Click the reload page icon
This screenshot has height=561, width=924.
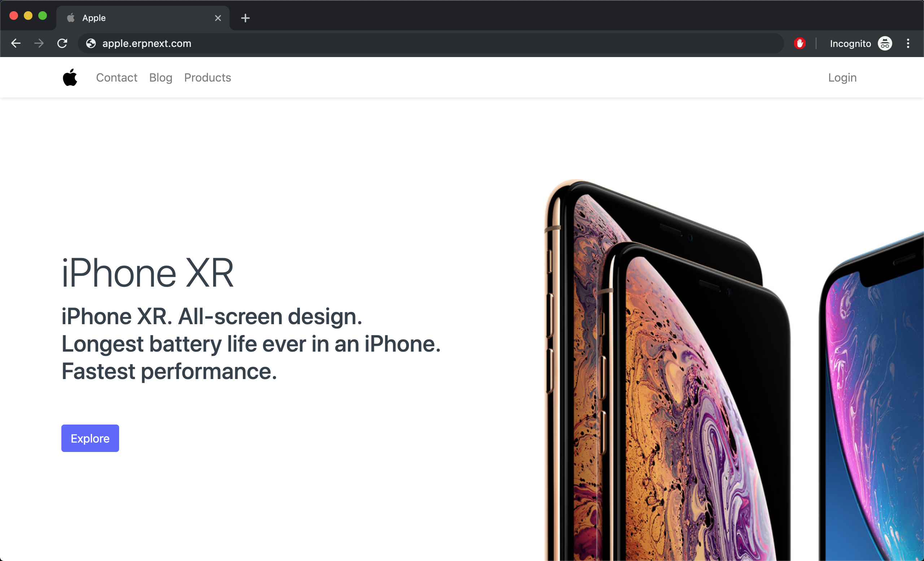pos(61,44)
